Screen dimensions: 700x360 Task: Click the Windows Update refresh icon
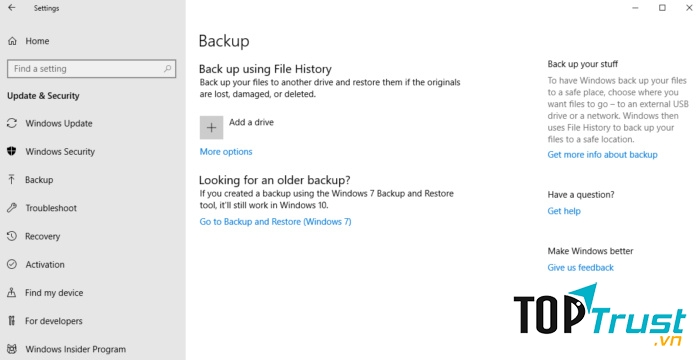[12, 123]
